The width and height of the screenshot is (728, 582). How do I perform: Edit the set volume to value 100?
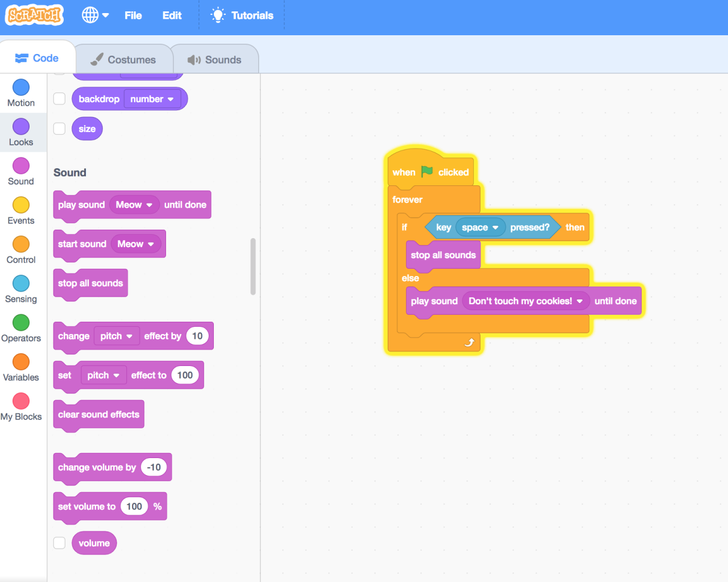tap(134, 506)
